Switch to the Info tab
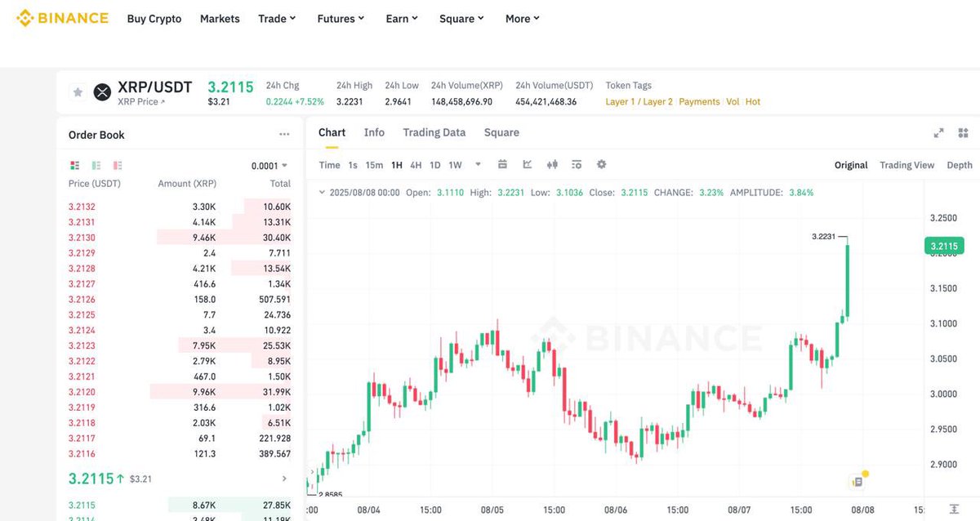980x521 pixels. click(x=374, y=132)
